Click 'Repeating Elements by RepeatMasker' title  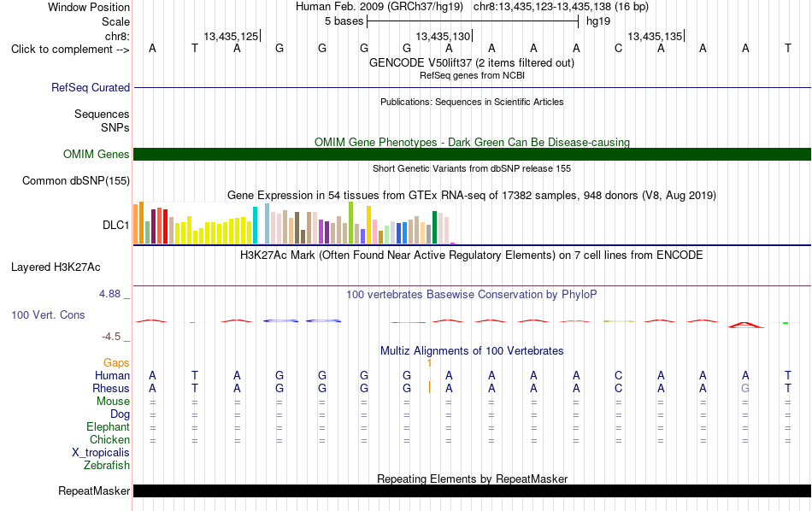[472, 479]
